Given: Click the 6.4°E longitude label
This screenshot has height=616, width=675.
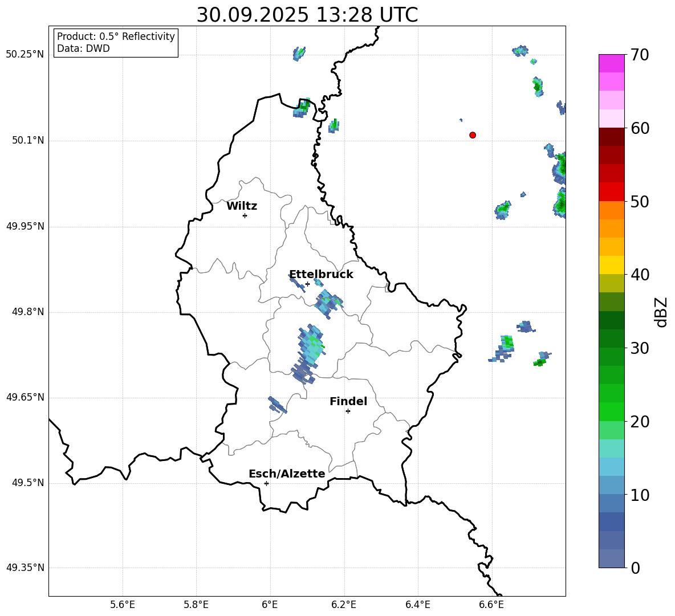Looking at the screenshot, I should pos(417,605).
